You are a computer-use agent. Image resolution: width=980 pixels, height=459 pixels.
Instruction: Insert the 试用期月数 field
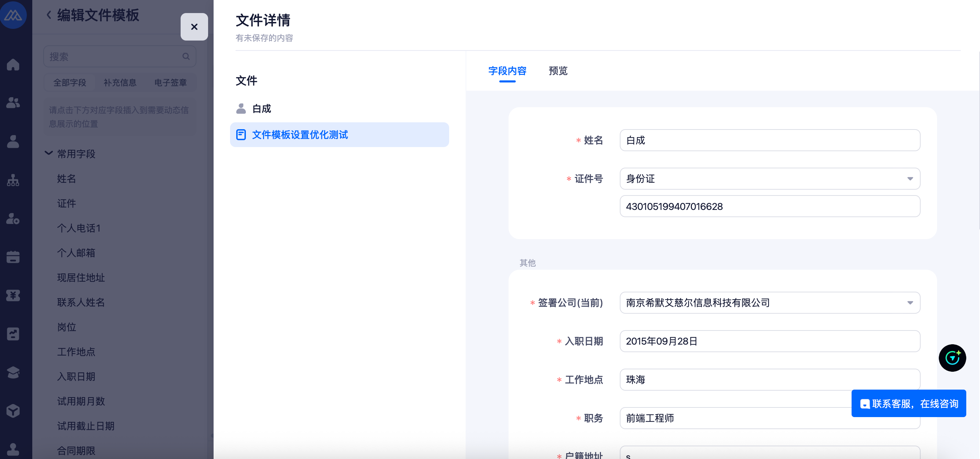[x=81, y=401]
